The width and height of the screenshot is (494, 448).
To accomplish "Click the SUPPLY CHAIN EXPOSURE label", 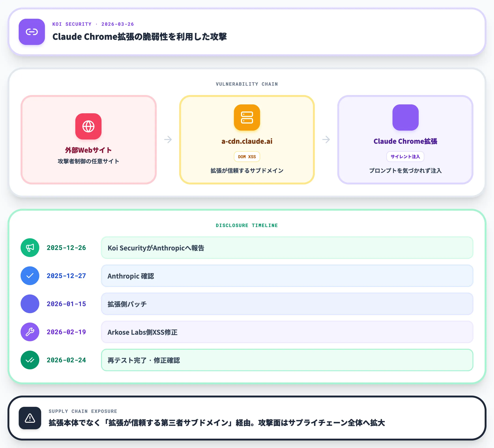I will (83, 411).
